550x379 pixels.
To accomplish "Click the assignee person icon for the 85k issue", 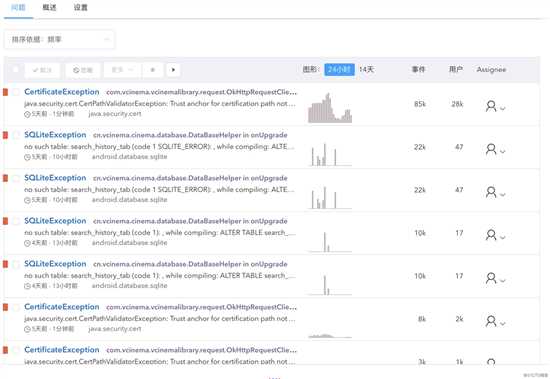I will 491,106.
